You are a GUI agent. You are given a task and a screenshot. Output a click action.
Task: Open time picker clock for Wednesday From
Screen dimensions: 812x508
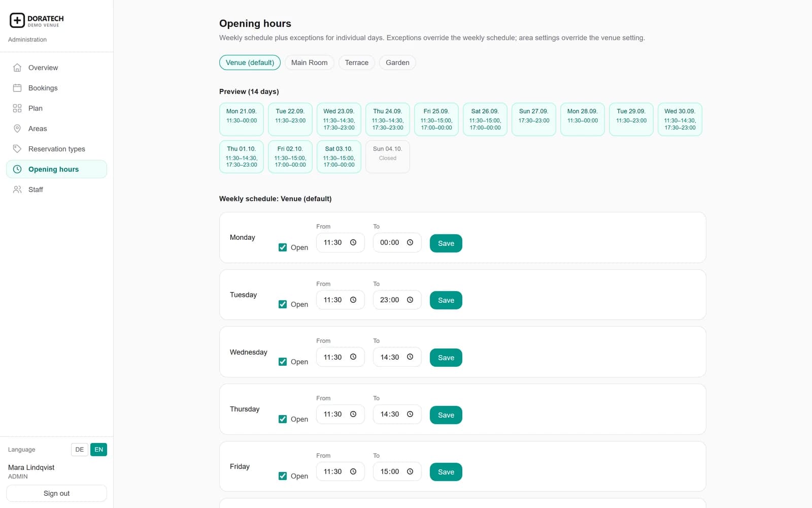(x=353, y=357)
